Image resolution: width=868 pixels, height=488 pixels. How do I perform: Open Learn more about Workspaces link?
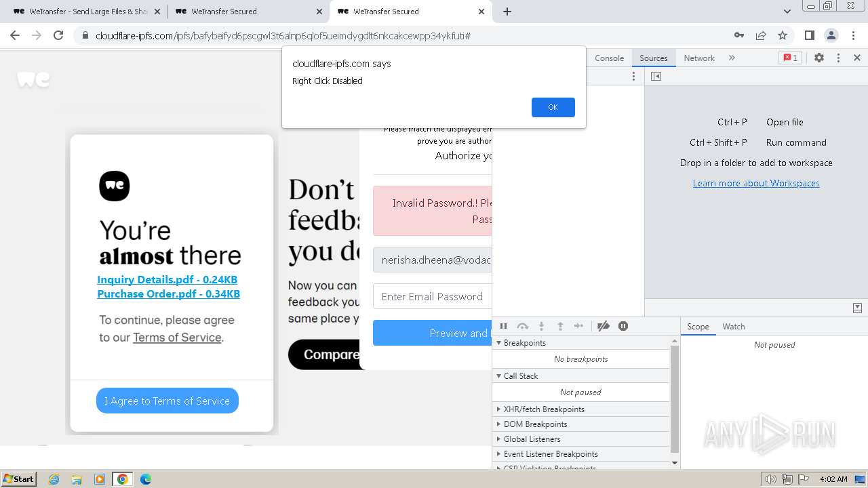pyautogui.click(x=756, y=183)
